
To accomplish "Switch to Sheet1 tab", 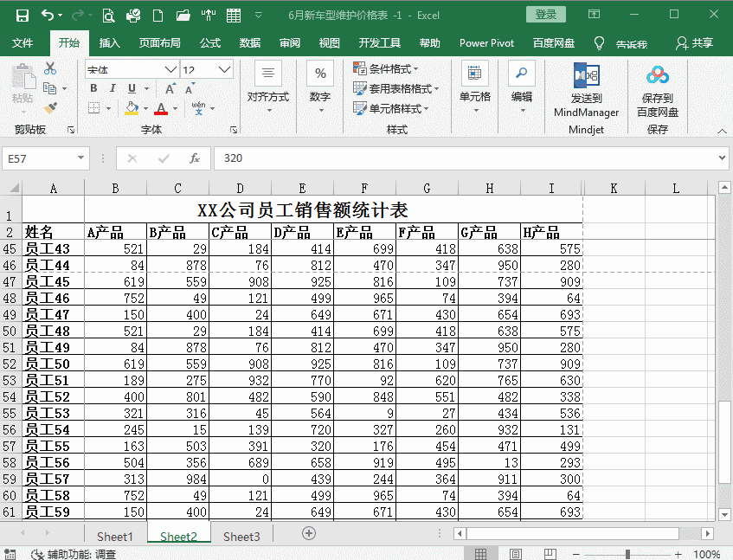I will 115,536.
